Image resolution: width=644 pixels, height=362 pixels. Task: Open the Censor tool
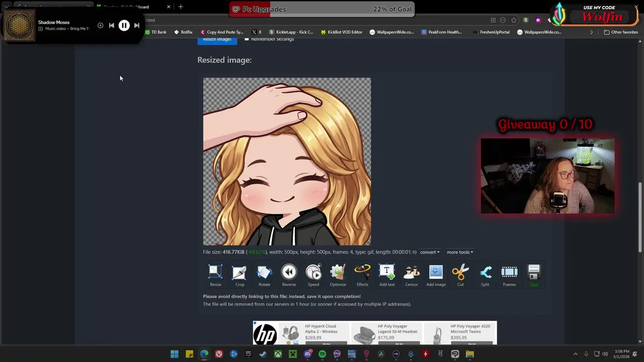[412, 276]
